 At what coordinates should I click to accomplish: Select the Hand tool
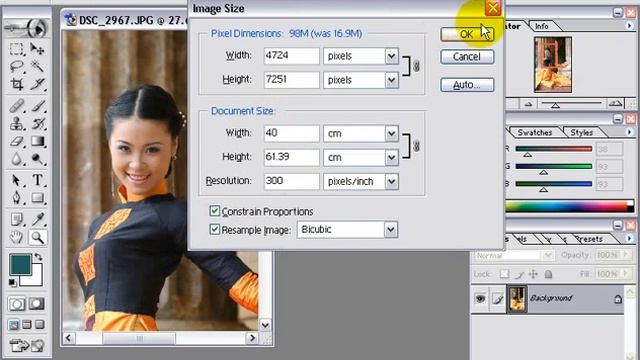pyautogui.click(x=16, y=237)
